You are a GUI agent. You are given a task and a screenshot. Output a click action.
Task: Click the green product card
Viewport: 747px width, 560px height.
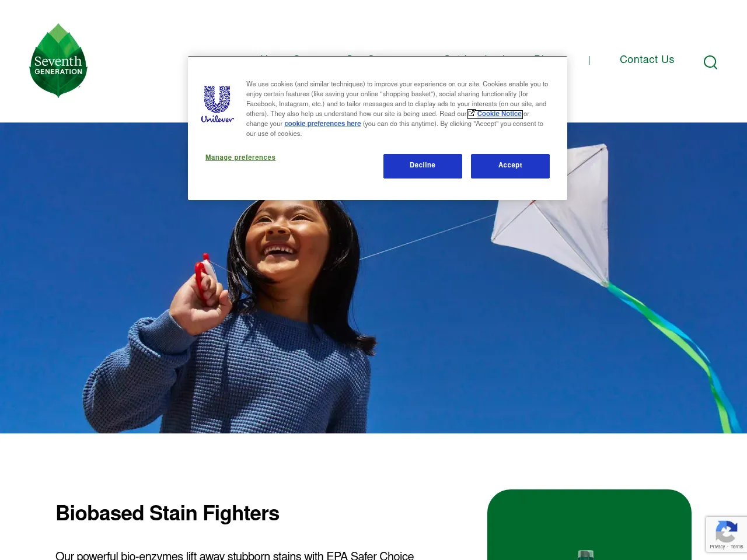coord(589,524)
